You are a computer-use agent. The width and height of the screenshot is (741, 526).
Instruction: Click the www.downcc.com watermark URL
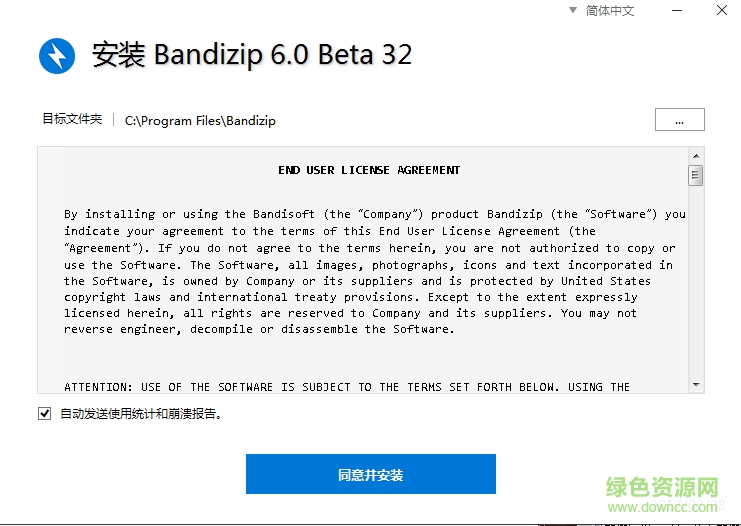pyautogui.click(x=663, y=507)
